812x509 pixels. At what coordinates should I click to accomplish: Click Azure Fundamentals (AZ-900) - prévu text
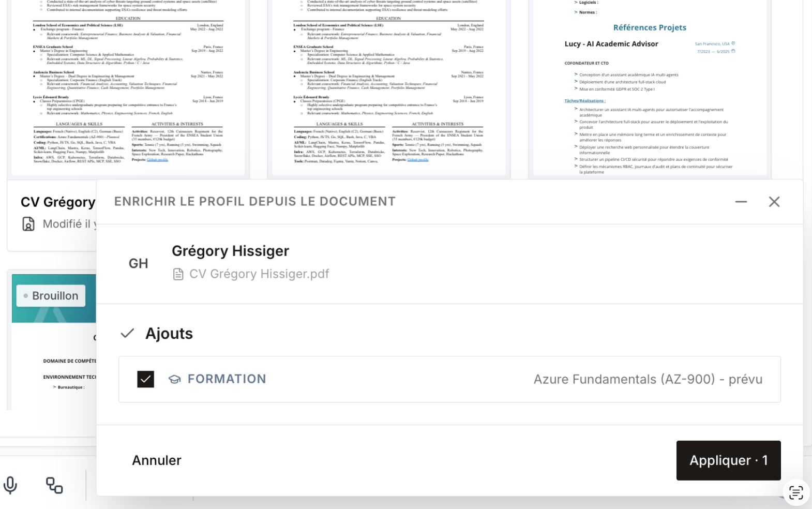(x=648, y=379)
